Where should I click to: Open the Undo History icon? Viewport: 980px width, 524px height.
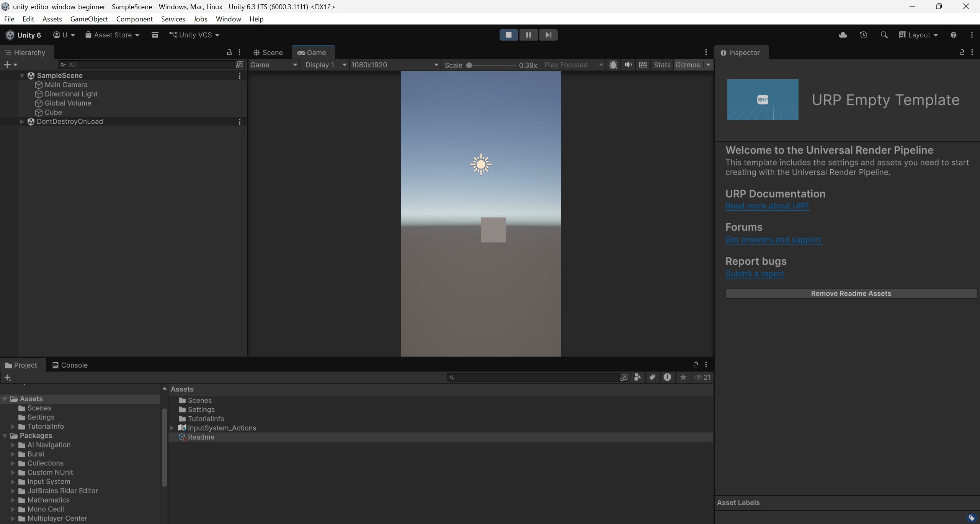pos(863,35)
